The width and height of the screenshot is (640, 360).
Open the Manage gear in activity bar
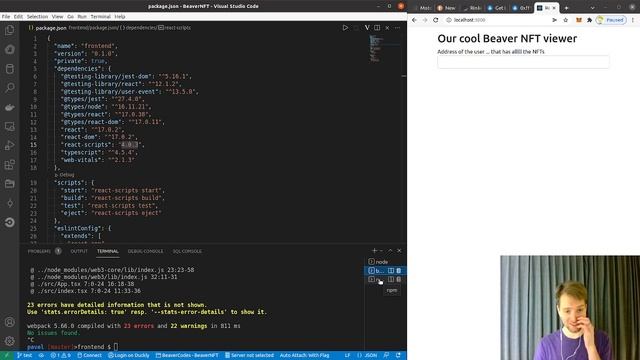[9, 341]
